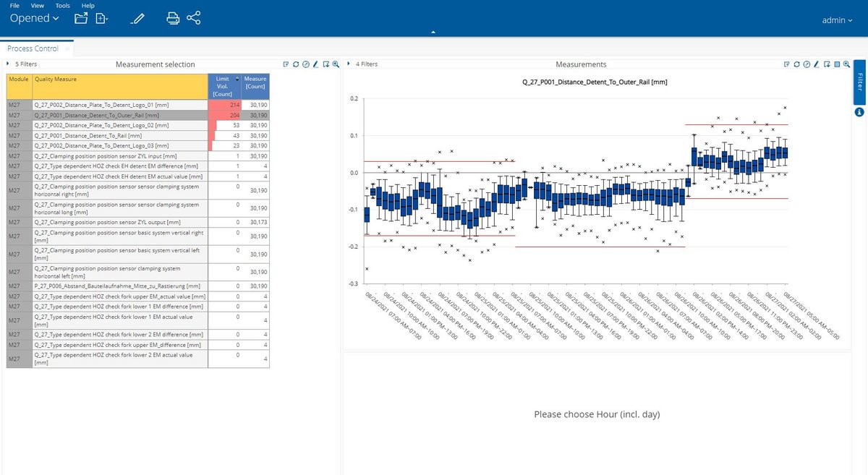Zoom Measurements panel with magnifier icon
The image size is (868, 475).
846,64
